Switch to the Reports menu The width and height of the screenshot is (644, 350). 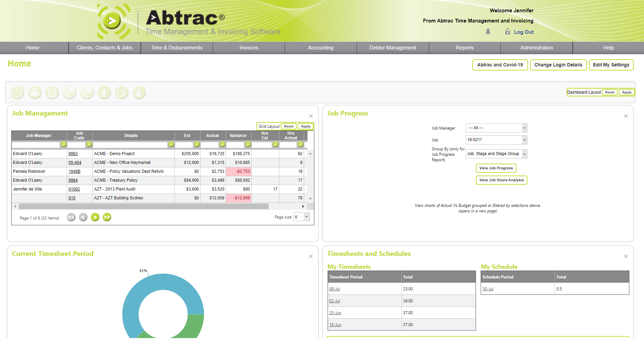pos(465,48)
